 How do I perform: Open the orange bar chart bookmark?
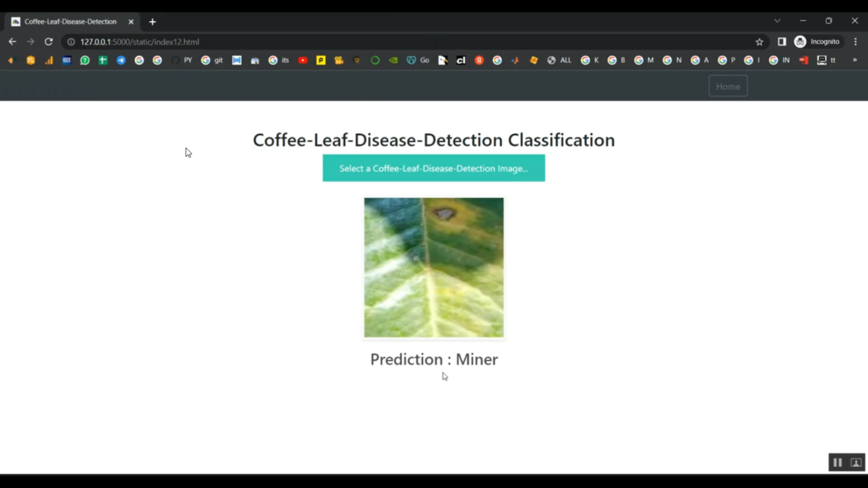49,60
